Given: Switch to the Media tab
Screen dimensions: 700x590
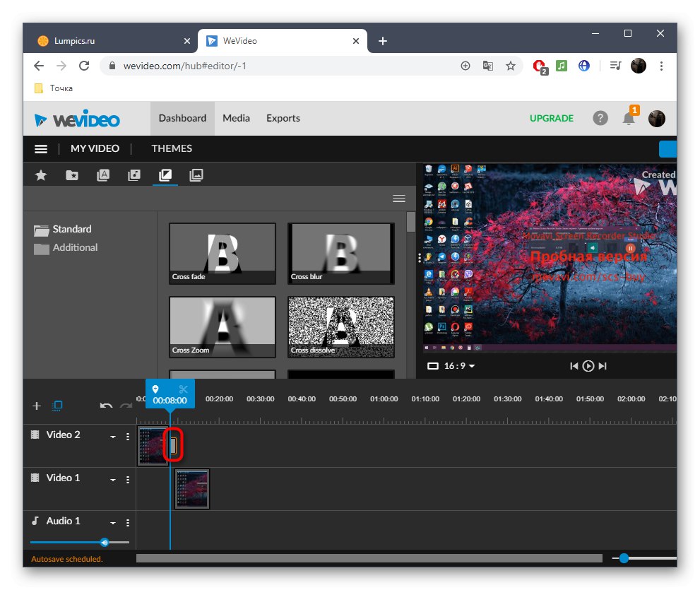Looking at the screenshot, I should point(235,118).
